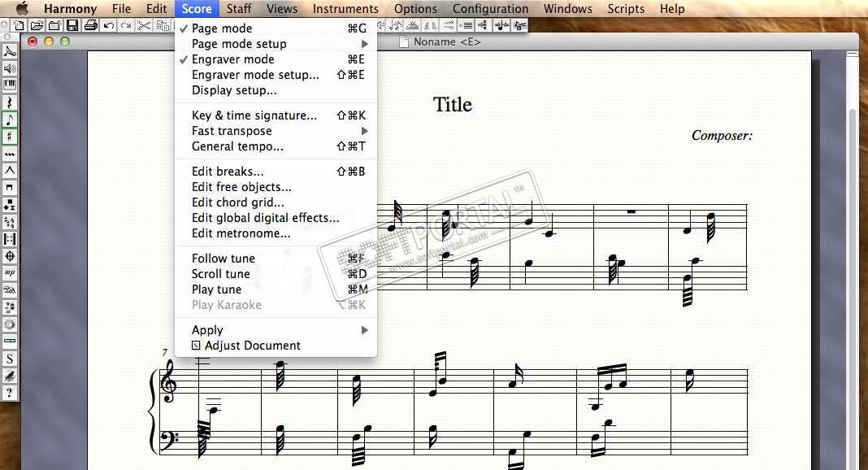Select the gear settings palette tool

(10, 324)
